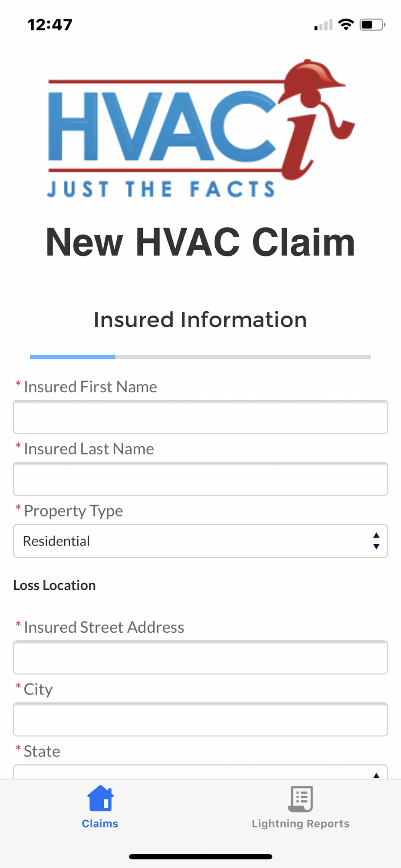Tap the 12:47 clock display

click(50, 25)
